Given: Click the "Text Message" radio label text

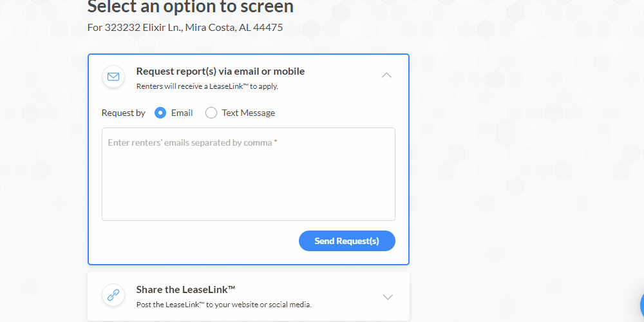Looking at the screenshot, I should tap(249, 113).
